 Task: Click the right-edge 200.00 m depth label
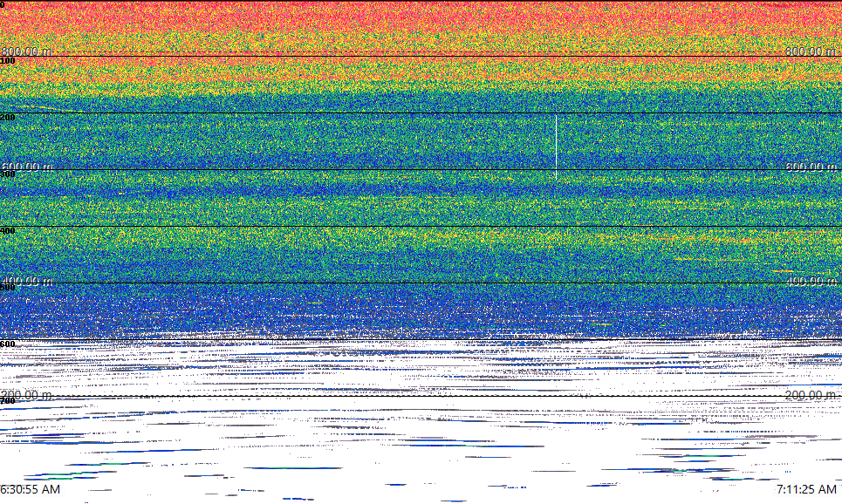pos(811,395)
